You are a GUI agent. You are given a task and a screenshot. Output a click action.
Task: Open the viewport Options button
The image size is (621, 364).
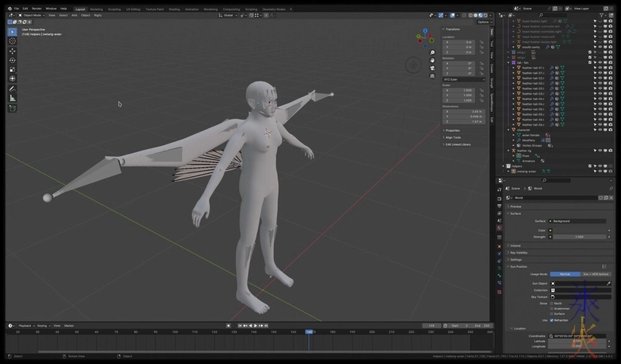click(483, 22)
